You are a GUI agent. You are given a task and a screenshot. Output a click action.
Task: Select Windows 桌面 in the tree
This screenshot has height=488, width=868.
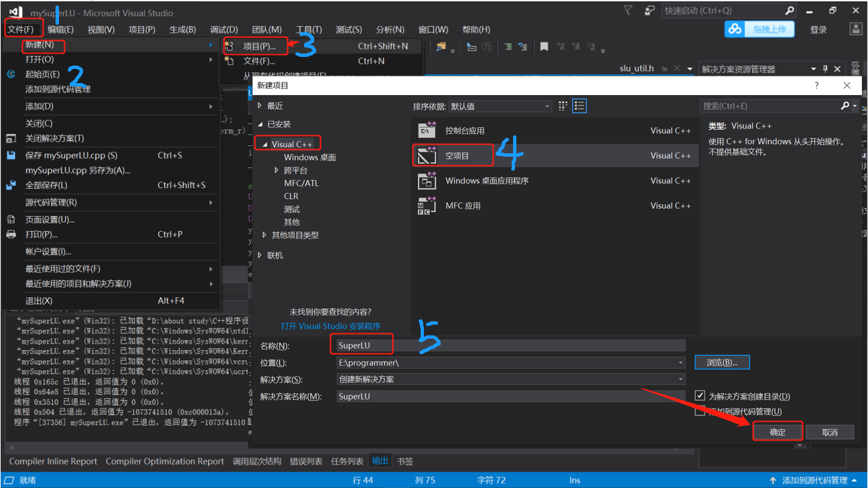[310, 157]
